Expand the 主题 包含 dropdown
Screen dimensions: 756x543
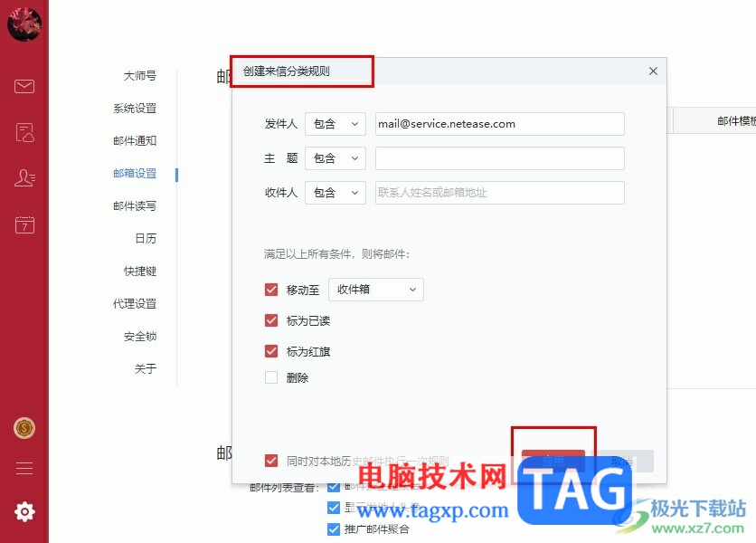335,158
